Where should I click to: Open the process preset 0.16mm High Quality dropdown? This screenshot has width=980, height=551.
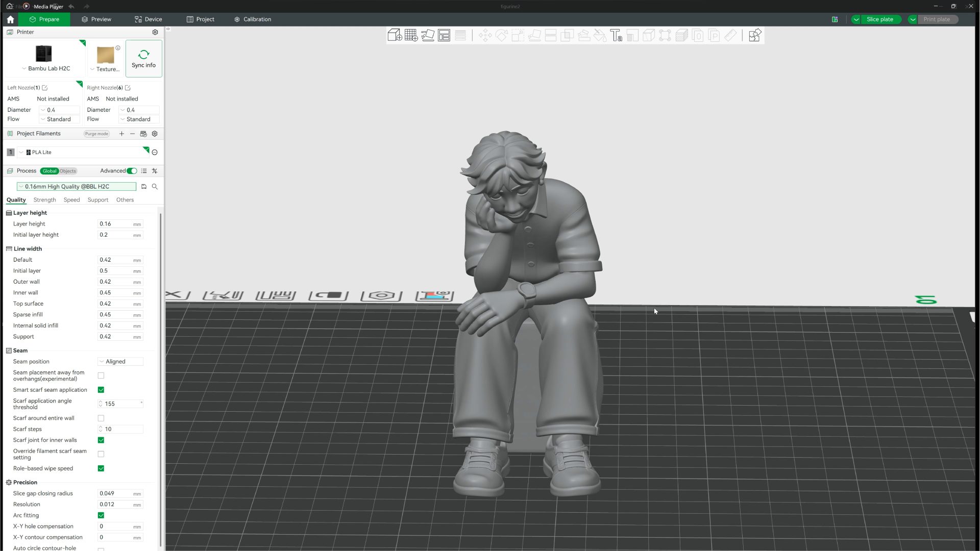(x=77, y=187)
